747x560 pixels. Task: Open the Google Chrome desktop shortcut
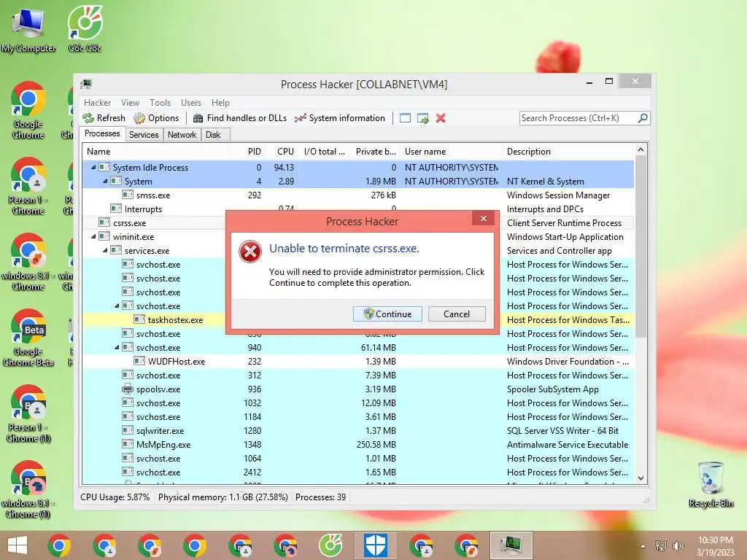28,111
